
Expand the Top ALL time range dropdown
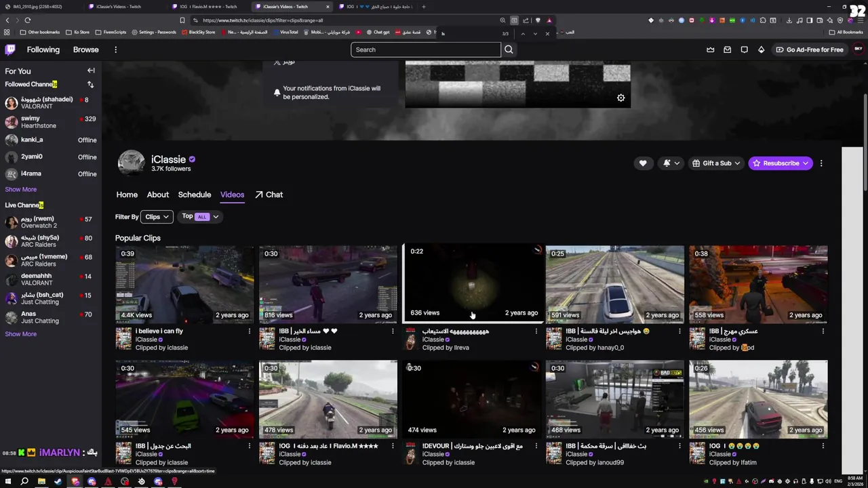tap(200, 217)
